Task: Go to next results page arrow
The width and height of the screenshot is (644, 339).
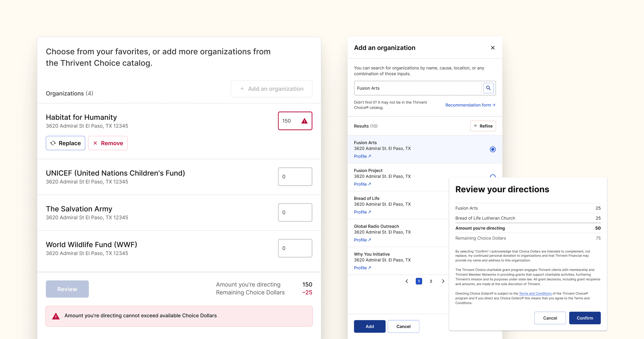Action: coord(443,281)
